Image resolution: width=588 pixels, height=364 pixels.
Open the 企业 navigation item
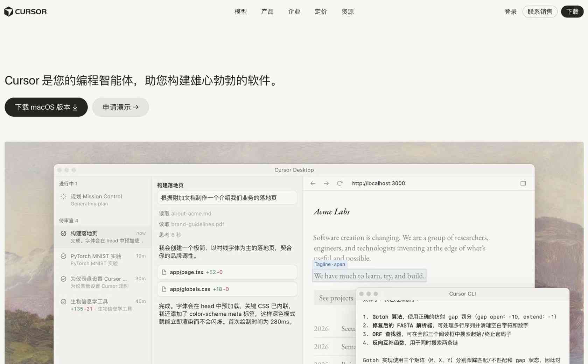[294, 12]
